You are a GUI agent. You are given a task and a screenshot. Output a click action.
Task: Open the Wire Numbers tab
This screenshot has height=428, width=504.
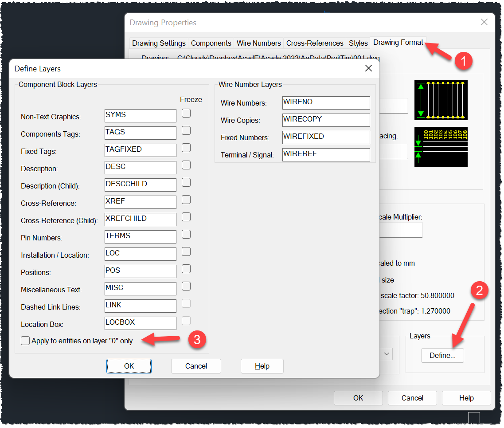[x=258, y=43]
